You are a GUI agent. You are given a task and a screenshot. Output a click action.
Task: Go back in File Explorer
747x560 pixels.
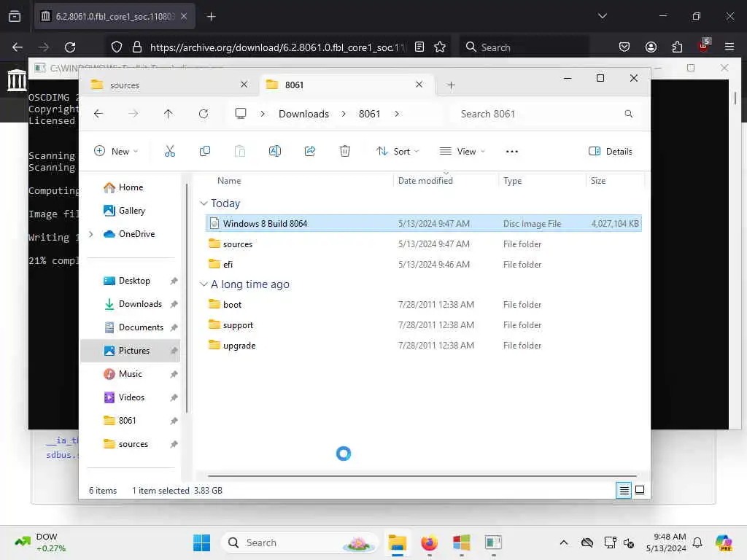[98, 114]
